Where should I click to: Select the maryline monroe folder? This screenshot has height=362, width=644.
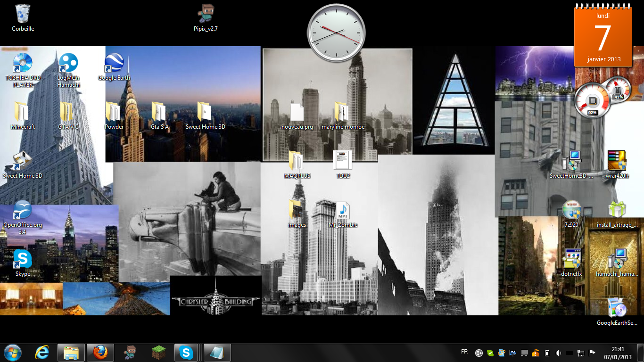(x=343, y=116)
